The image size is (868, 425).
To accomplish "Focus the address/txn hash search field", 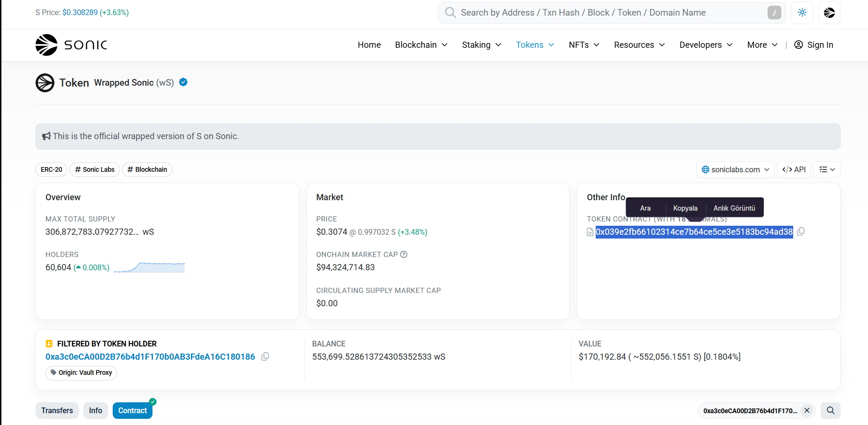I will [x=611, y=13].
